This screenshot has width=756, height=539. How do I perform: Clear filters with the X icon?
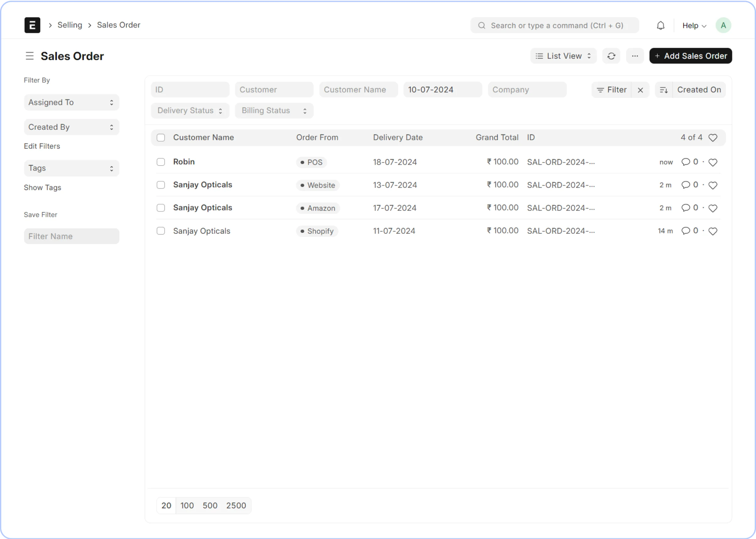coord(640,90)
